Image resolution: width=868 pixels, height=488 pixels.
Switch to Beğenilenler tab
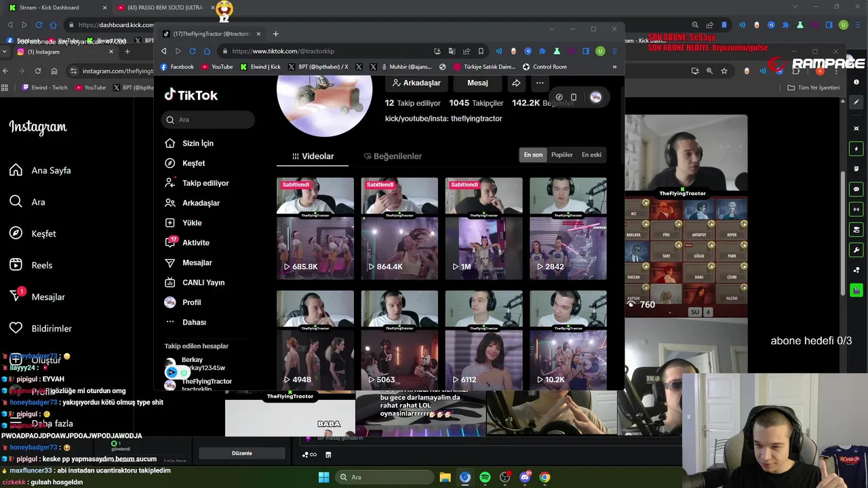point(393,156)
